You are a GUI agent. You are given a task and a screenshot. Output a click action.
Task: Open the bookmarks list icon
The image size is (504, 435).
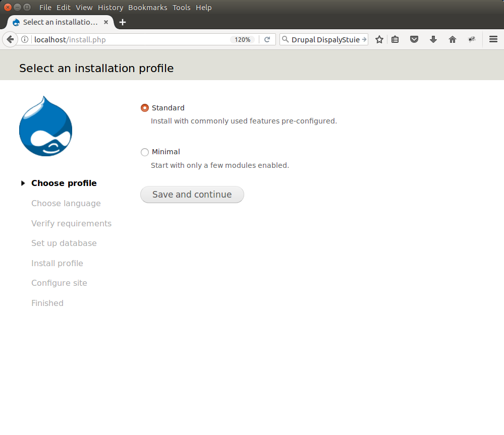(396, 39)
